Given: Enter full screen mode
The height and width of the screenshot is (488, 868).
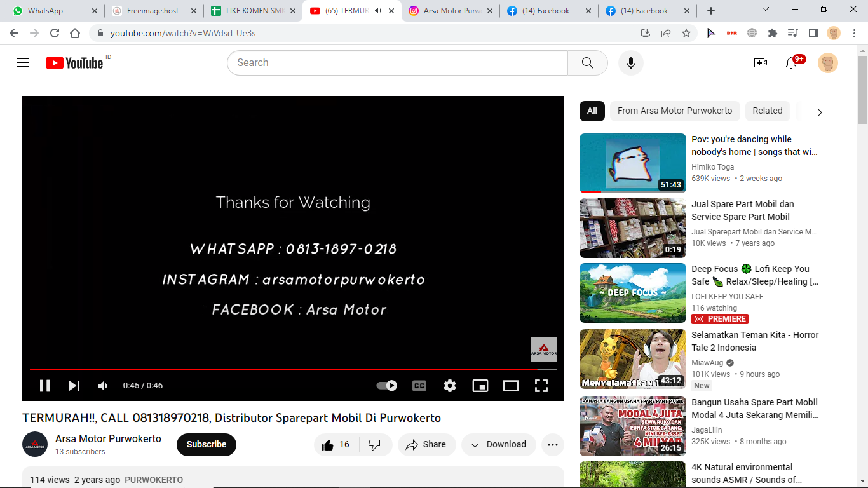Looking at the screenshot, I should coord(541,385).
